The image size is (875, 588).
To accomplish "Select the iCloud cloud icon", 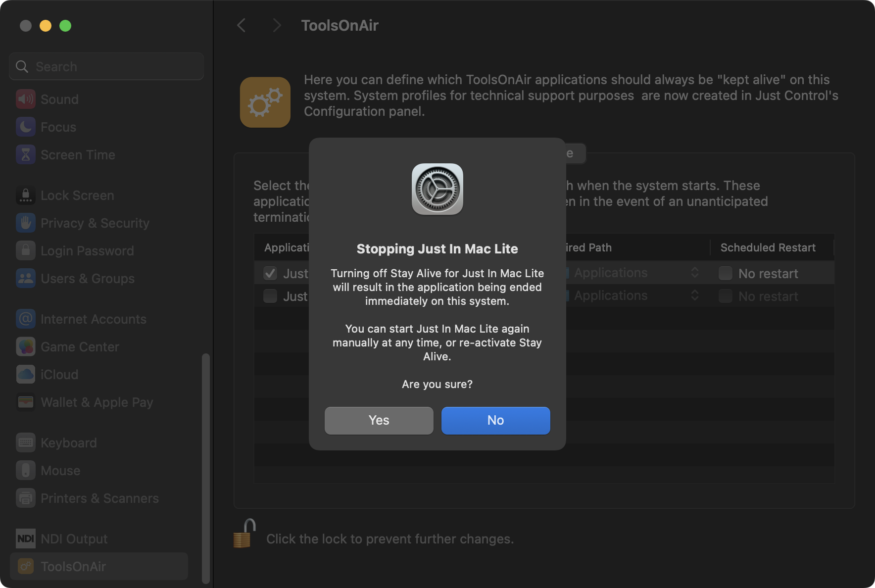I will click(26, 374).
